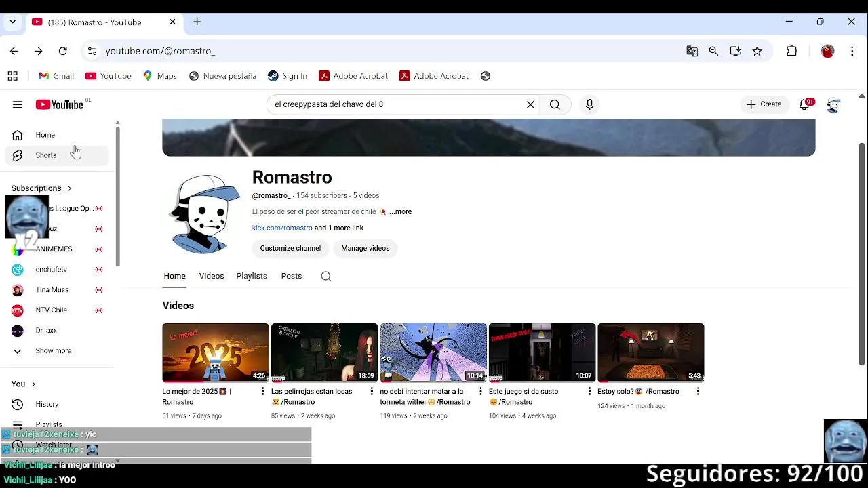This screenshot has height=488, width=868.
Task: Click the browser address bar URL
Action: (x=160, y=51)
